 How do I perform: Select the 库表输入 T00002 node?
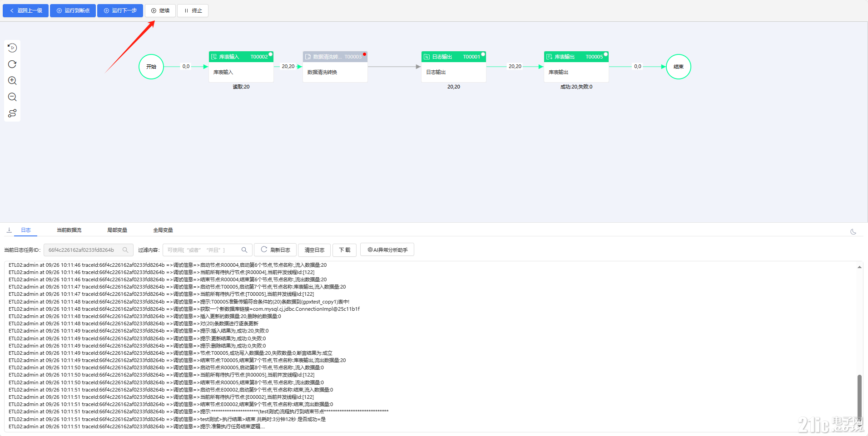(241, 67)
